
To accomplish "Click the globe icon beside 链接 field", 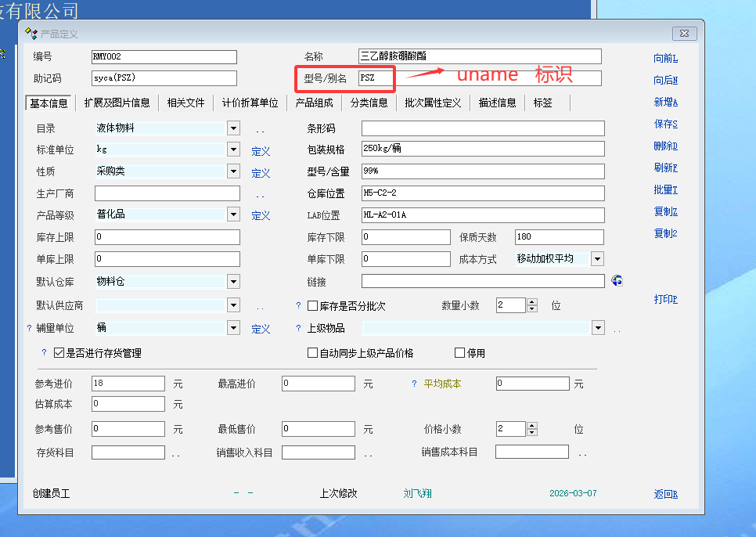I will [x=617, y=281].
